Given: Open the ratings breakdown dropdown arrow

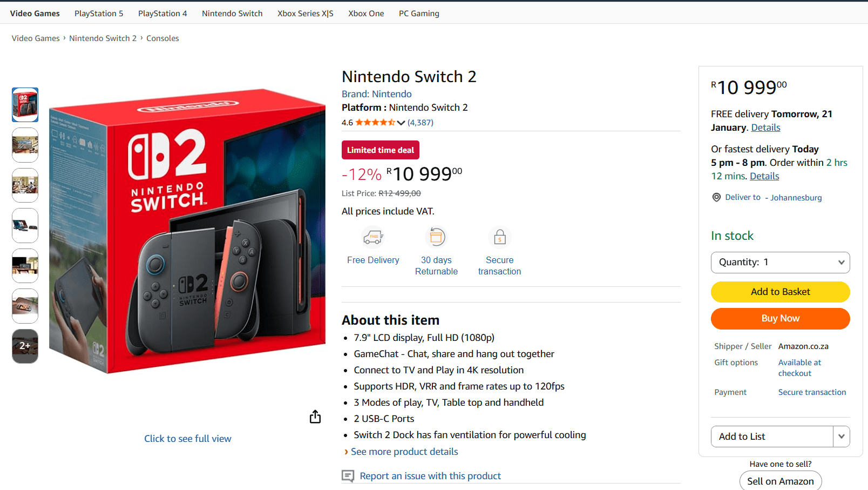Looking at the screenshot, I should pyautogui.click(x=401, y=123).
